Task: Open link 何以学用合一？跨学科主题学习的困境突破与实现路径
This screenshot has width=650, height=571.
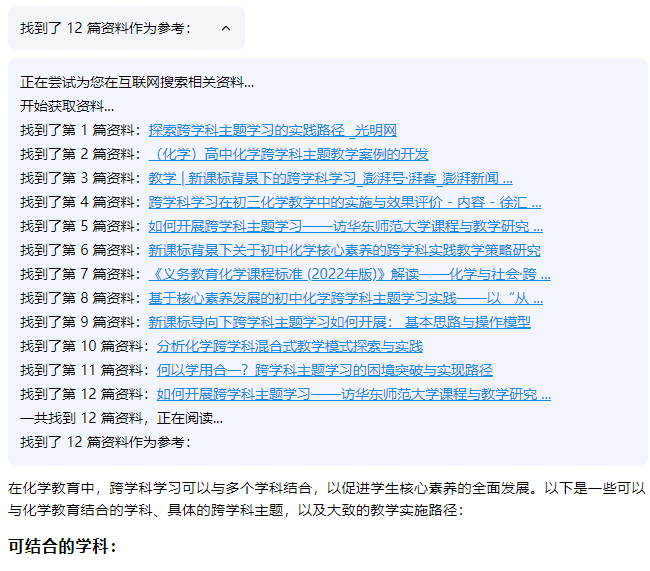Action: pos(325,370)
